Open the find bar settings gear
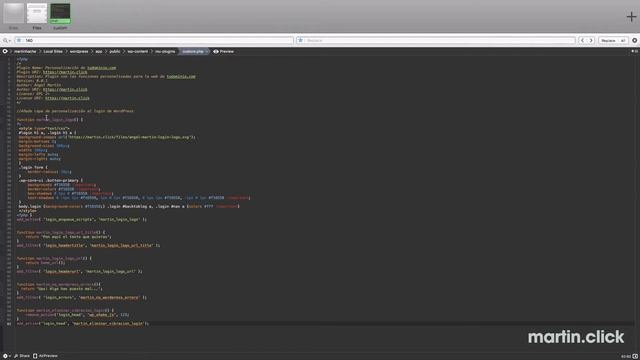Viewport: 640px width, 360px height. [x=634, y=40]
